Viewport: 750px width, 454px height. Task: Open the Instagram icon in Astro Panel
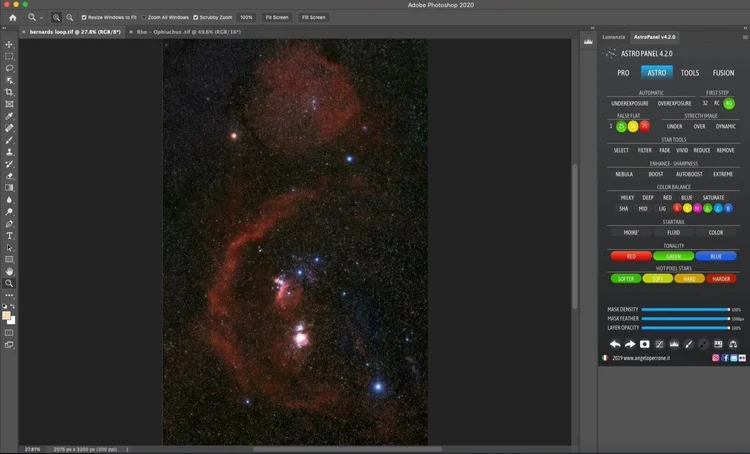[716, 358]
